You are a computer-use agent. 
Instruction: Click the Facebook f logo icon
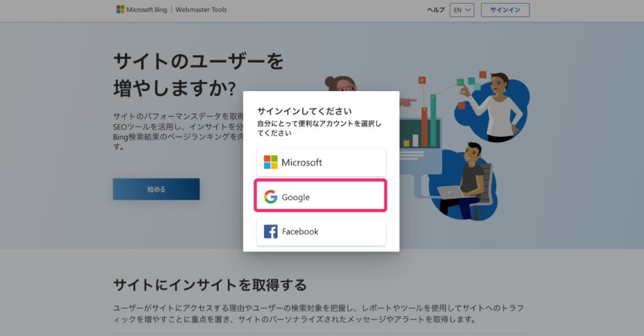(x=270, y=231)
